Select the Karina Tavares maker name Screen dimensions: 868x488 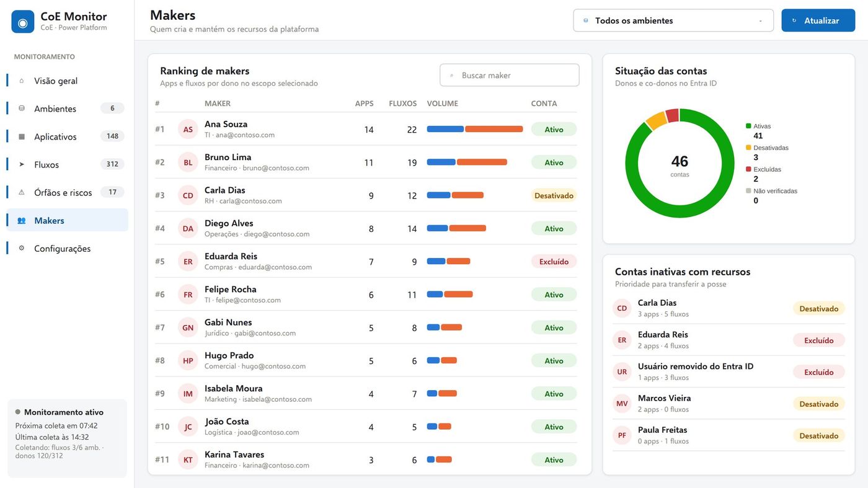coord(234,455)
